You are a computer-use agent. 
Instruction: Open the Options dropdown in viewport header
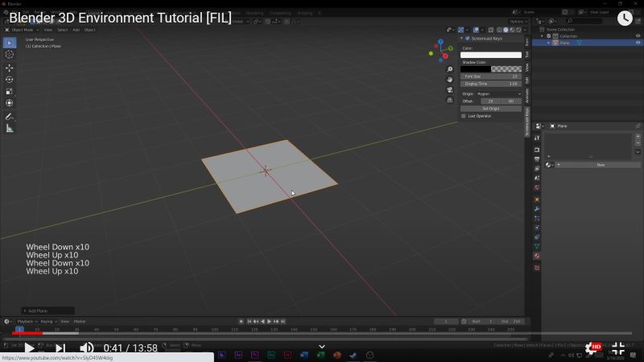518,22
